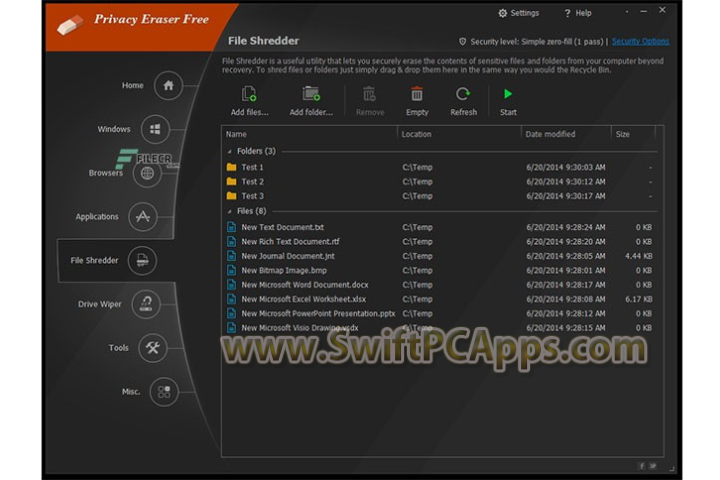720x480 pixels.
Task: Select the File Shredder sidebar icon
Action: 142,260
